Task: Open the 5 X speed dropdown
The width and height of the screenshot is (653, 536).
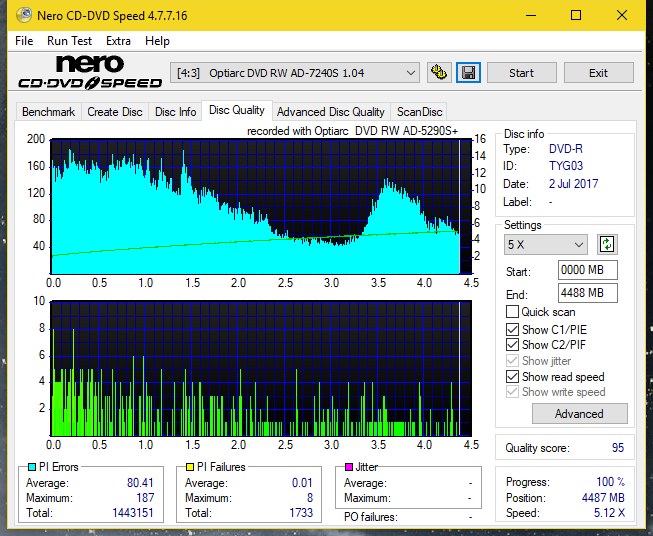Action: pos(545,244)
